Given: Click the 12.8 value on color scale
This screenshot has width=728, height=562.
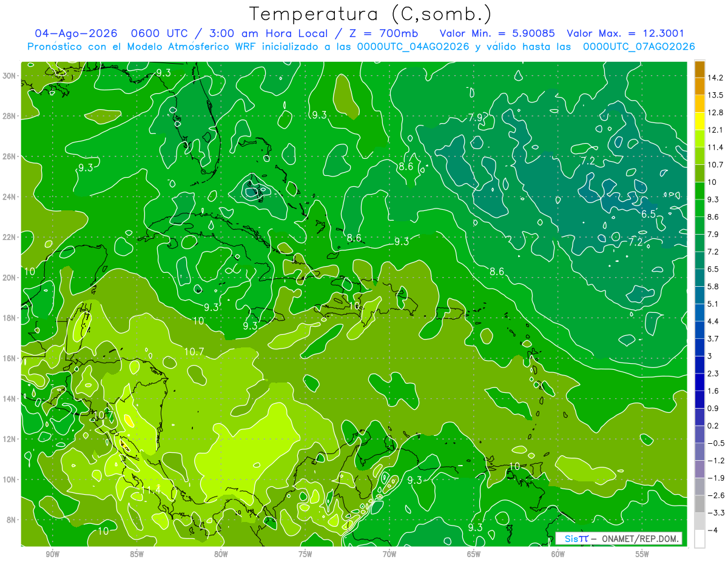Looking at the screenshot, I should pyautogui.click(x=715, y=112).
